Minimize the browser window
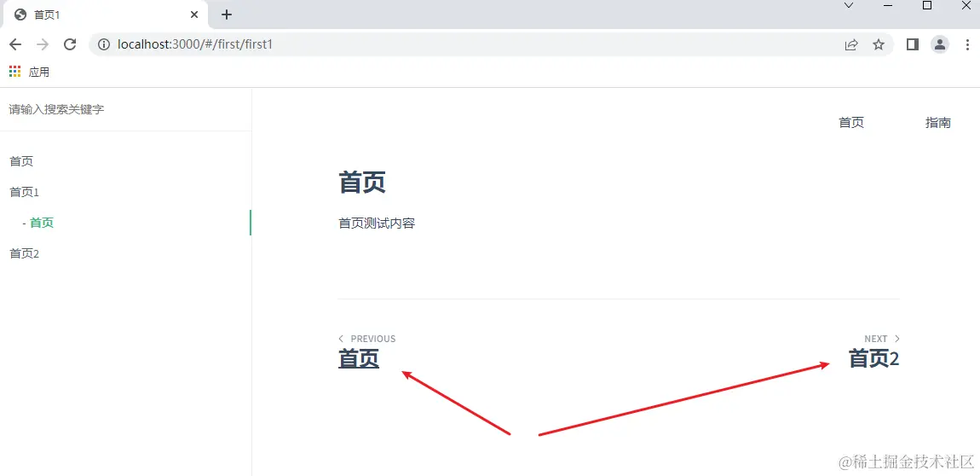 (x=887, y=6)
